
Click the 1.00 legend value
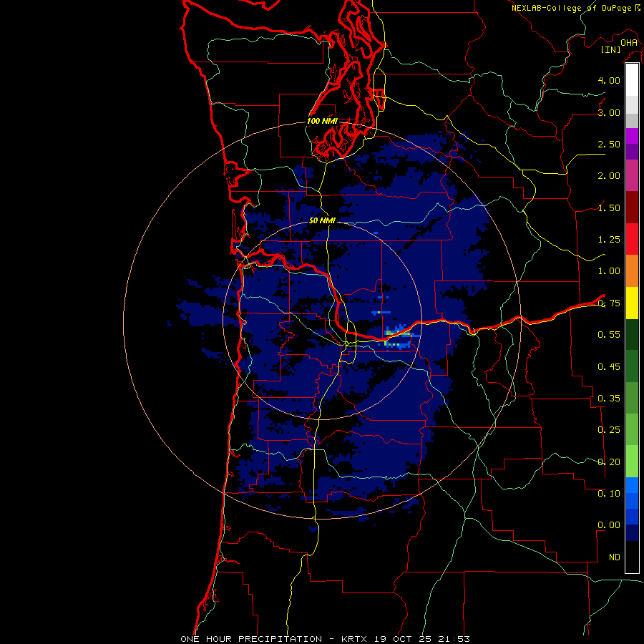(609, 271)
